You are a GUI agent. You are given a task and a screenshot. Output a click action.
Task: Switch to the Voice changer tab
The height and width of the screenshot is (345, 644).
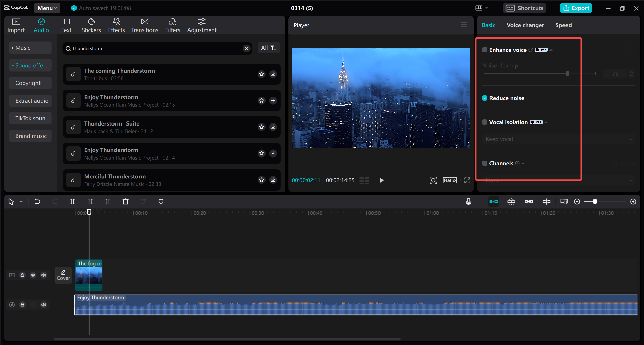[x=525, y=25]
